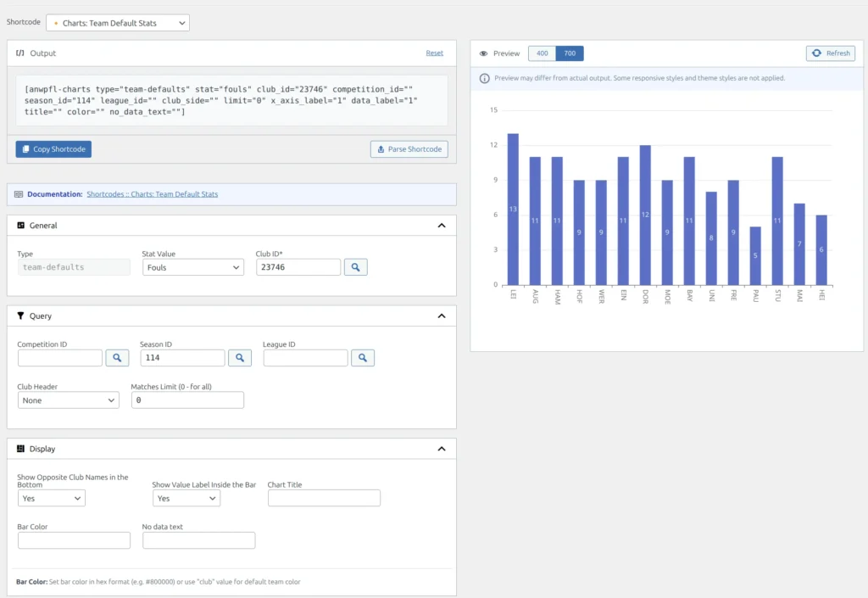Click the DOR bar in chart
Image resolution: width=868 pixels, height=598 pixels.
[645, 215]
